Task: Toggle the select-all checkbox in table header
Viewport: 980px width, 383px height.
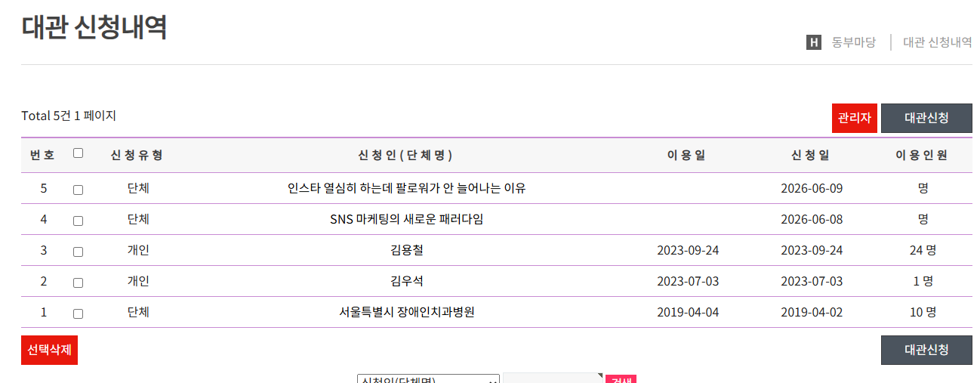Action: tap(78, 153)
